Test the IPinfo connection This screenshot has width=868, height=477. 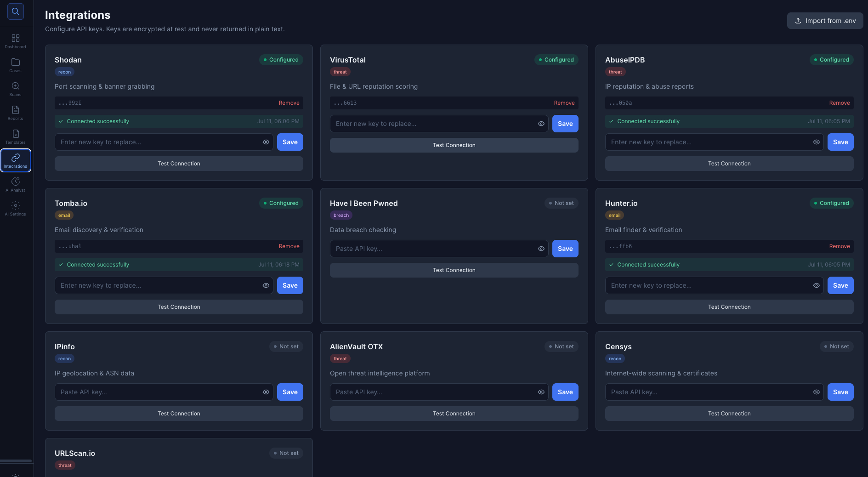tap(179, 414)
